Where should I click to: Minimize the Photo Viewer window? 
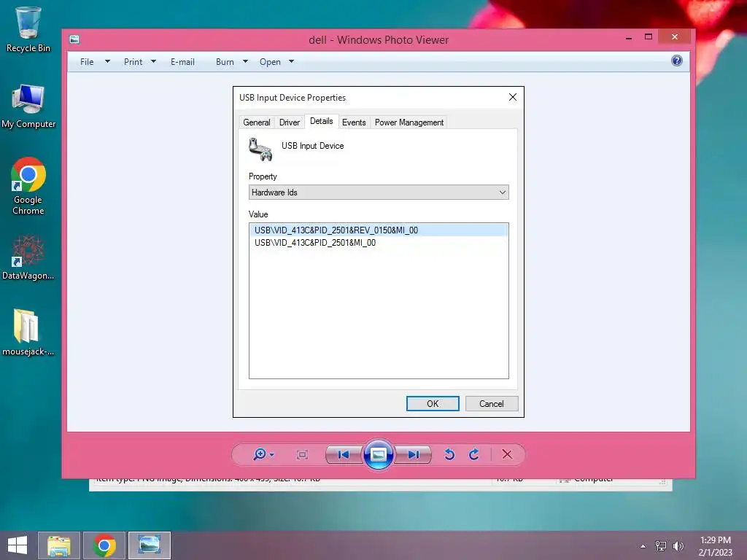click(x=629, y=37)
